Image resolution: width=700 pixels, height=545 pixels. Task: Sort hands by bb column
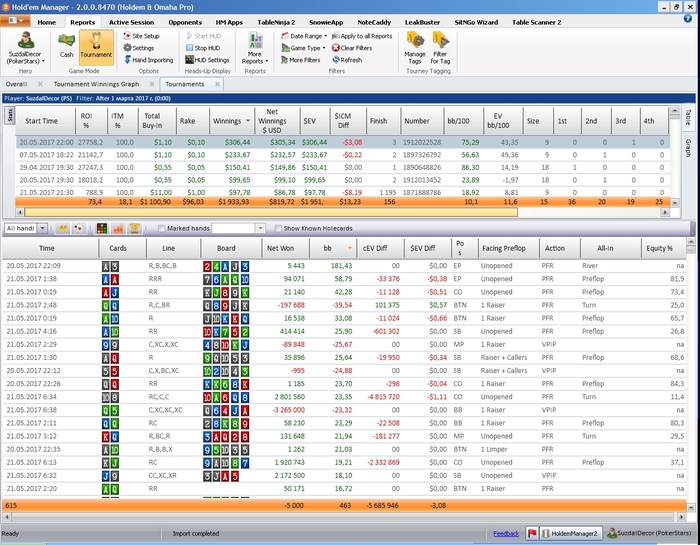[333, 248]
